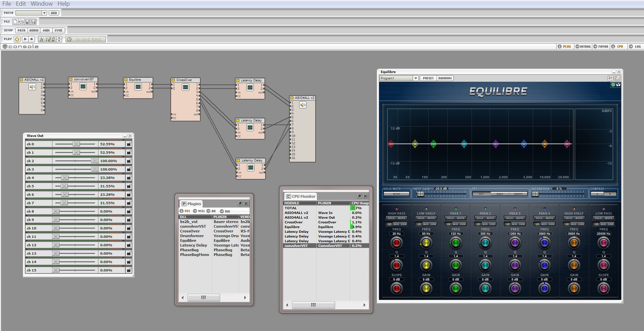
Task: Open the Edit menu
Action: [x=21, y=4]
